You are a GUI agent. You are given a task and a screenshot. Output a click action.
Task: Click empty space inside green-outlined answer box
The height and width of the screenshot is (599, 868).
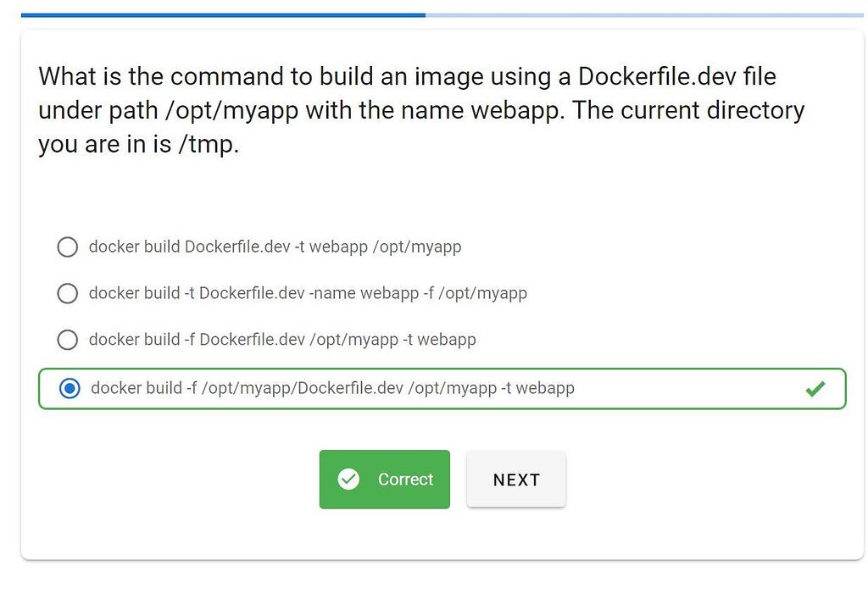[687, 389]
